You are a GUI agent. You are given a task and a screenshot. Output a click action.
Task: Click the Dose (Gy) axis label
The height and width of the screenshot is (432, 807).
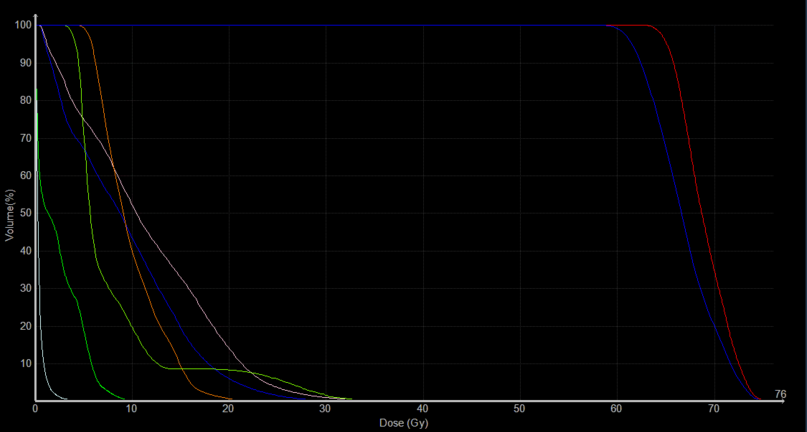pos(403,423)
